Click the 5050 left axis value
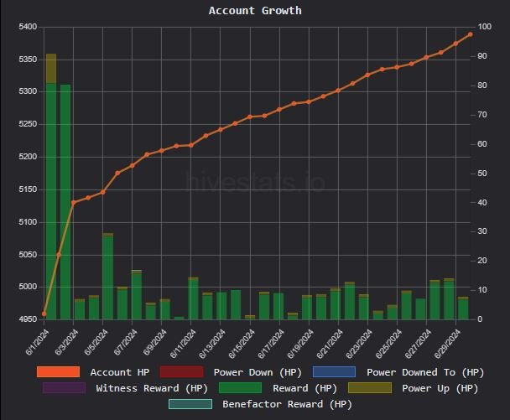This screenshot has width=510, height=420. [28, 255]
